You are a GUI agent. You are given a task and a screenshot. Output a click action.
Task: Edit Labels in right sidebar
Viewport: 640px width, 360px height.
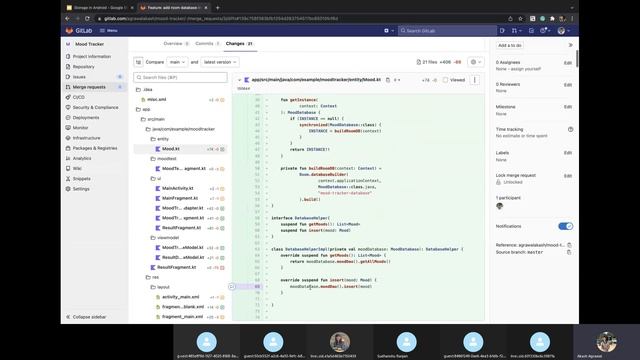(567, 153)
